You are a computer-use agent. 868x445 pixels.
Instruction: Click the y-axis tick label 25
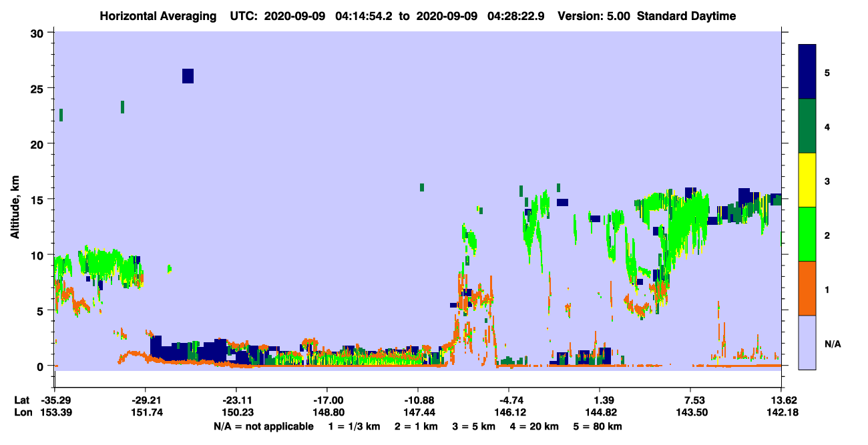point(38,88)
